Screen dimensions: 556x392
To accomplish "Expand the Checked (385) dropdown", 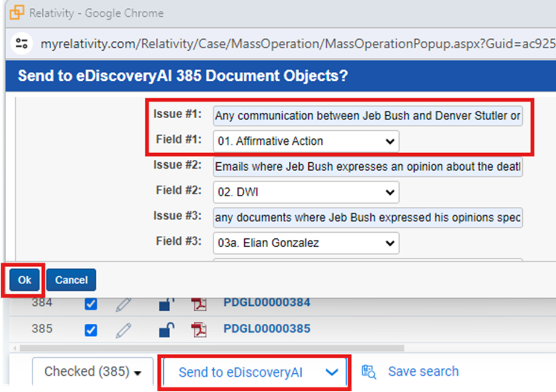I will 93,371.
